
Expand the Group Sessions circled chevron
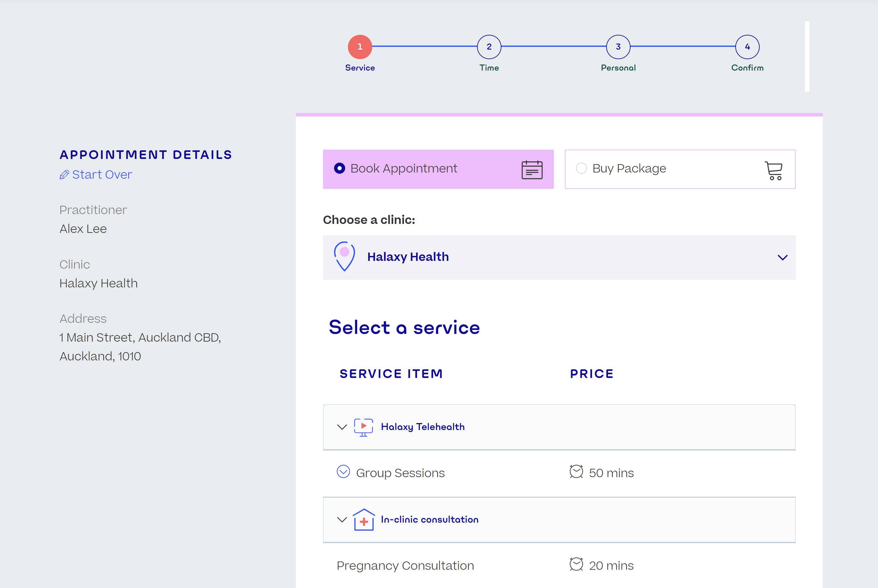(x=343, y=472)
